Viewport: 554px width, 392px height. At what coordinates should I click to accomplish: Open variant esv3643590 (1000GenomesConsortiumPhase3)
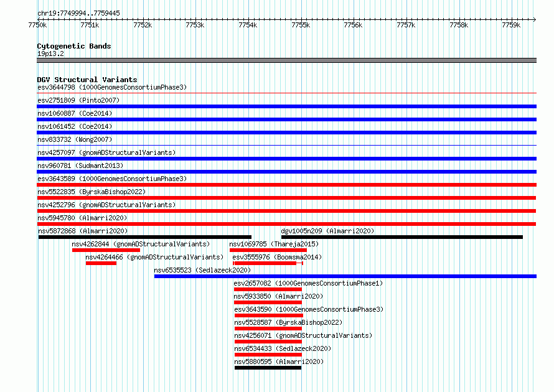coord(309,309)
